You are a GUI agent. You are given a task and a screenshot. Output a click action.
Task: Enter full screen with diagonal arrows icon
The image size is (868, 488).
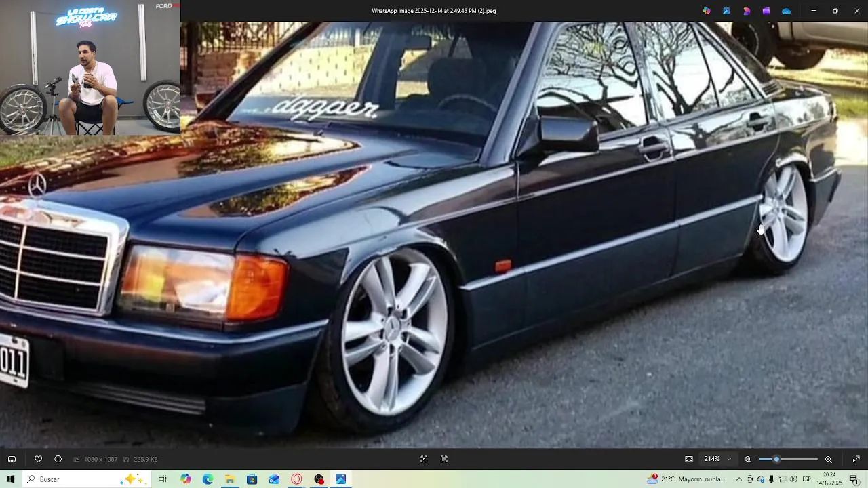(x=856, y=459)
